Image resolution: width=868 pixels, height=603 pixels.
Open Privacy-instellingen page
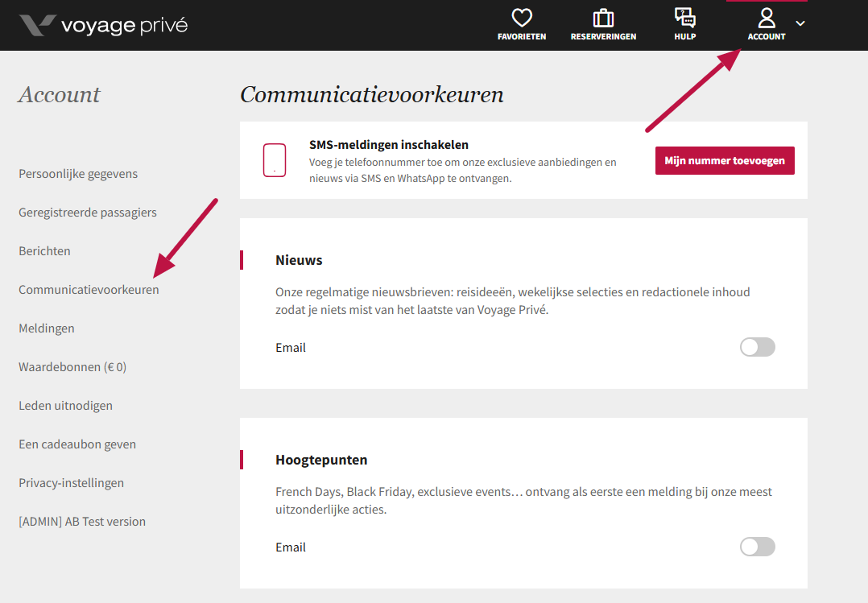[72, 483]
